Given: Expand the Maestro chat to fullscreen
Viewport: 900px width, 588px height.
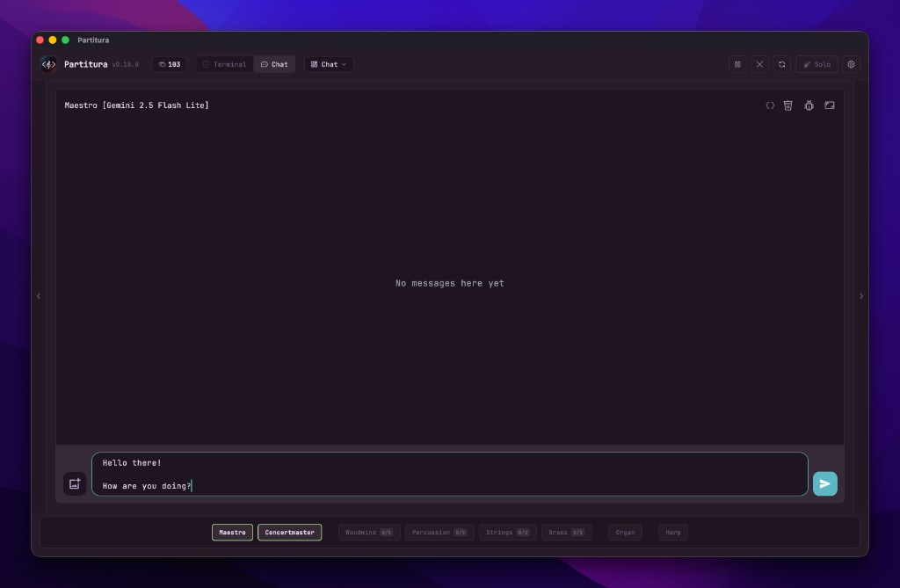Looking at the screenshot, I should (829, 105).
